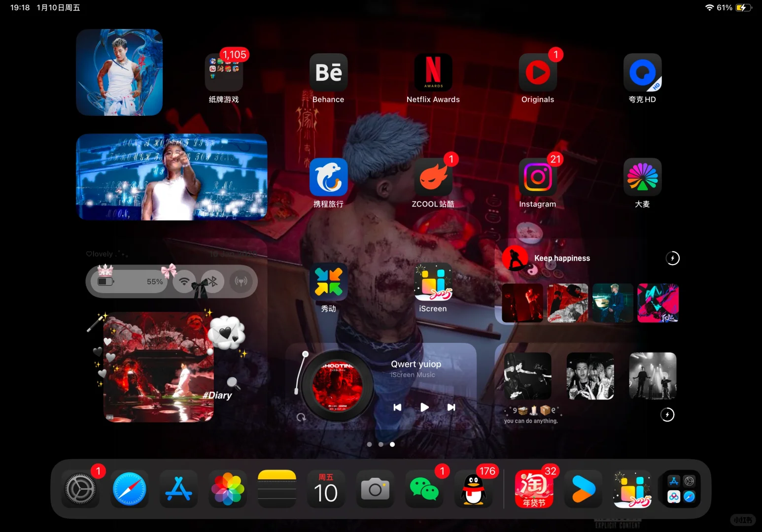Open Netflix Awards app

click(x=433, y=72)
